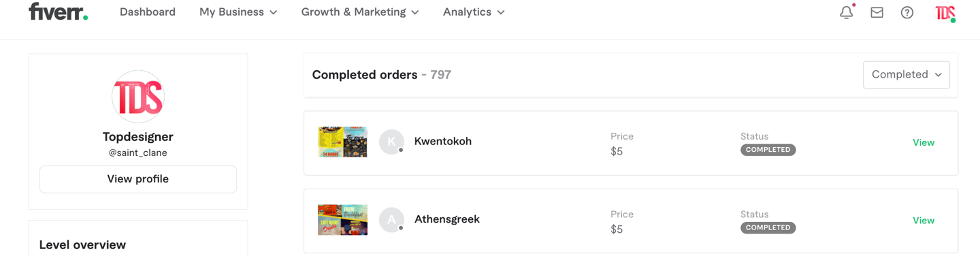This screenshot has width=980, height=256.
Task: View the Athensgreek order
Action: point(924,221)
